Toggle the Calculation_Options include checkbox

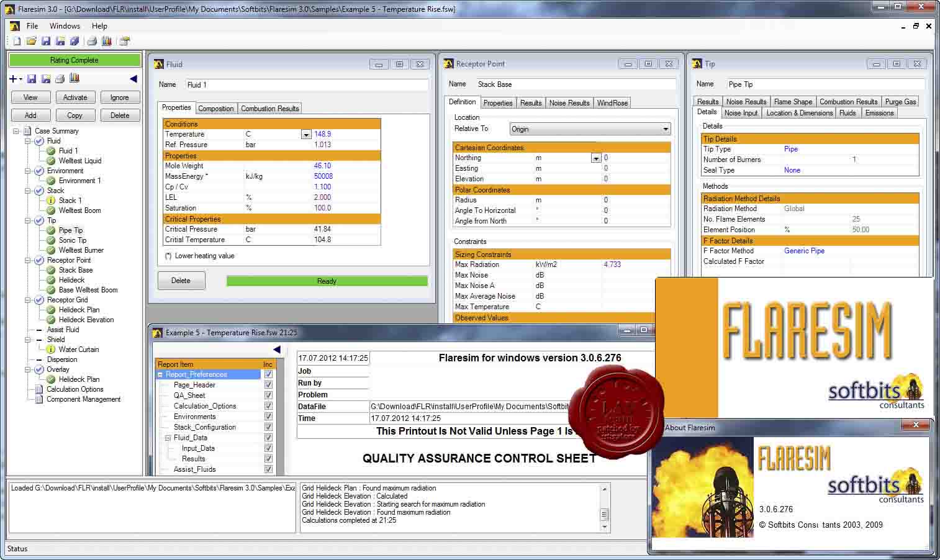[268, 406]
